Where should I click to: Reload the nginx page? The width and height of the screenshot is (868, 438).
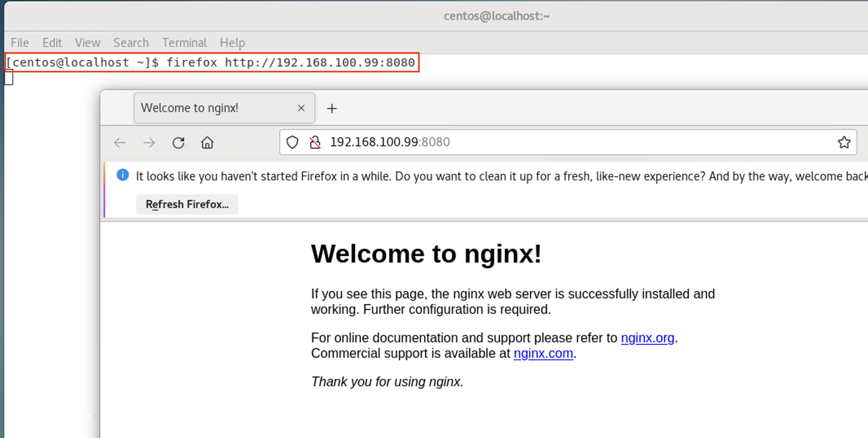click(178, 143)
